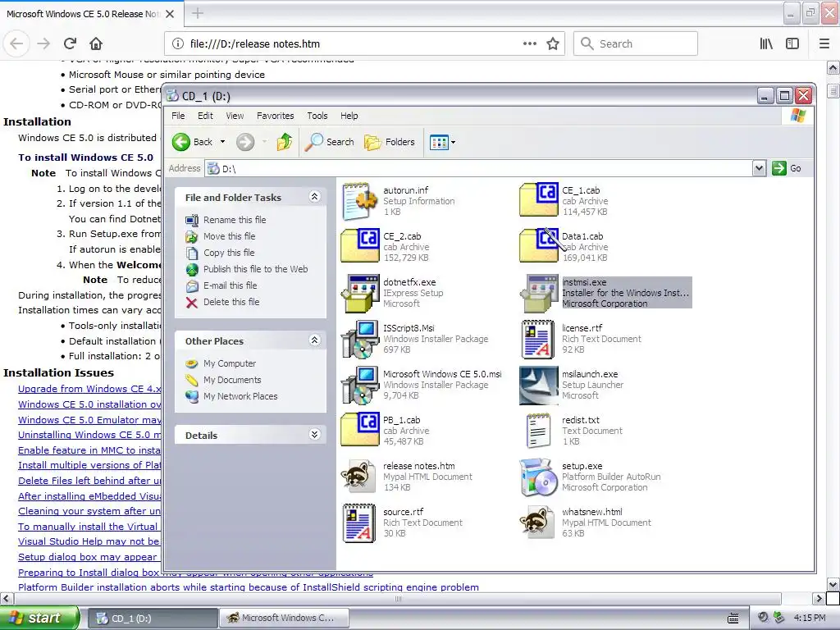
Task: Select the PB_1.cab archive icon
Action: pos(360,430)
